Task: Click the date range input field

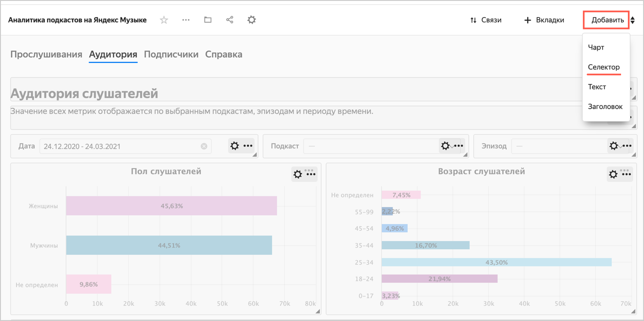Action: pyautogui.click(x=119, y=146)
